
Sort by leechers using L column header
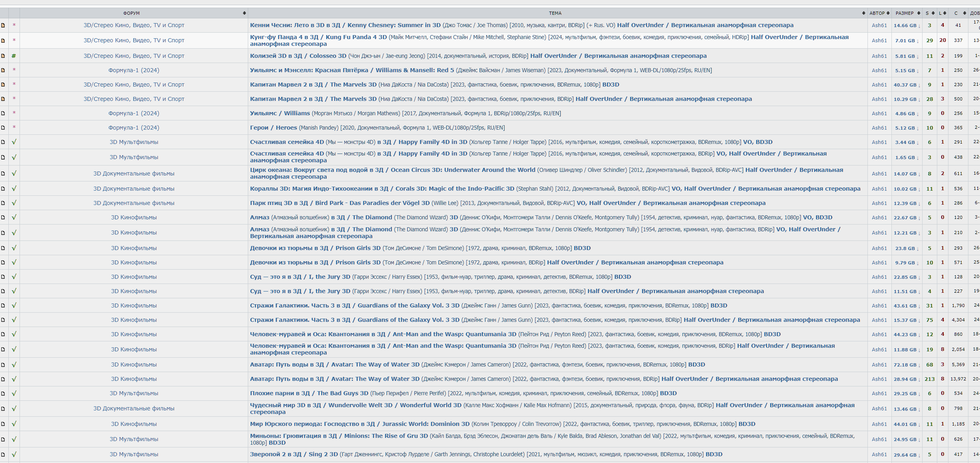tap(942, 13)
